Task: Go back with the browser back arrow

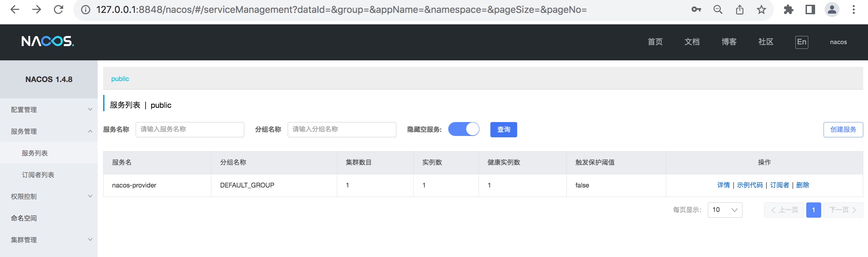Action: pos(15,9)
